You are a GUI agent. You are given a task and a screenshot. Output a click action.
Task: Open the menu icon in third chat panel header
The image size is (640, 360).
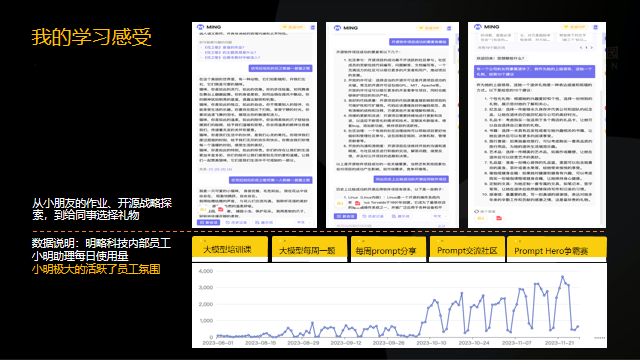coord(595,27)
